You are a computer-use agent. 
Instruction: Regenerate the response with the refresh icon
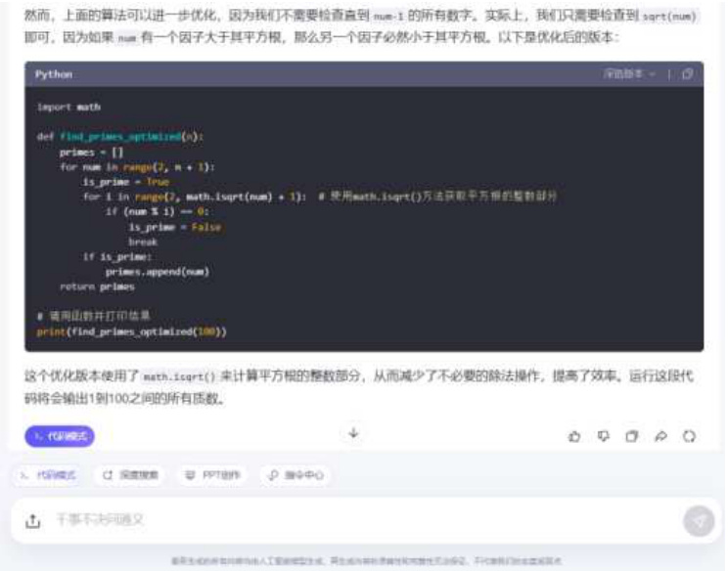690,436
